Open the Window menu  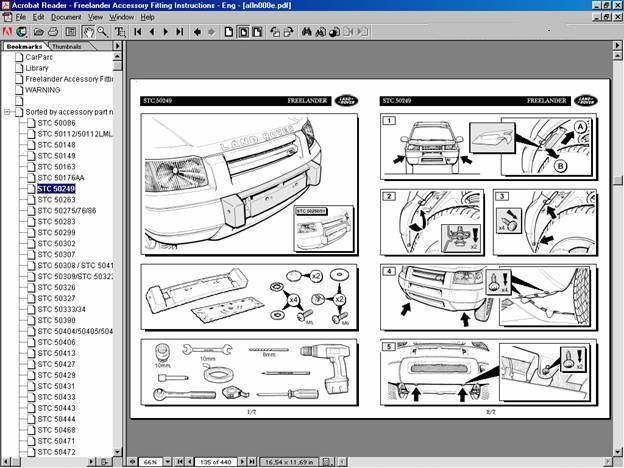point(121,17)
